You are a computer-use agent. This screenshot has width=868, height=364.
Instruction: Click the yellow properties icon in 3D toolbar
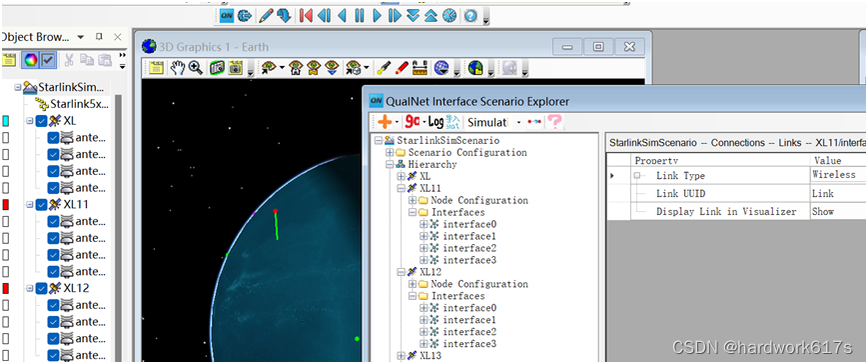click(x=157, y=68)
